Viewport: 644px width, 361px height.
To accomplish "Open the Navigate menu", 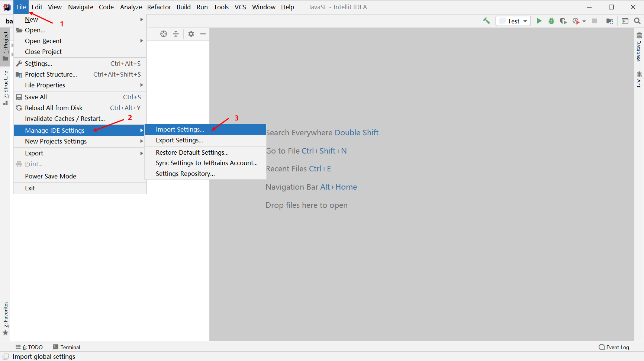I will (81, 7).
